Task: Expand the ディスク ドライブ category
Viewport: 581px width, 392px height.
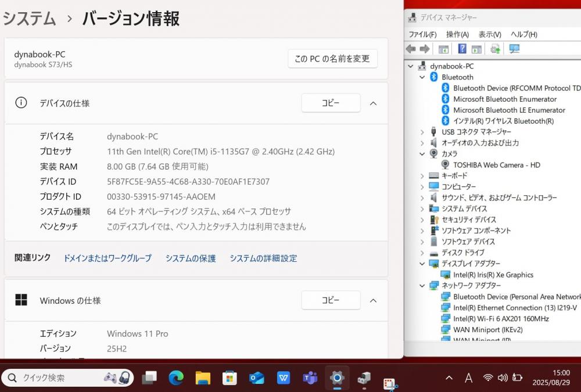Action: (x=422, y=253)
